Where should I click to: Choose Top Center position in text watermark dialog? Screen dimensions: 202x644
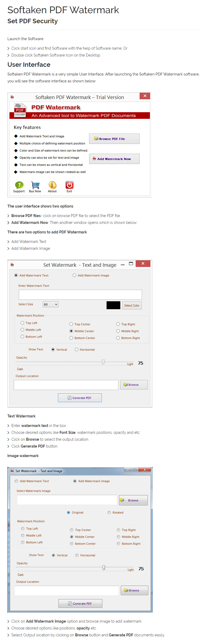pyautogui.click(x=71, y=324)
